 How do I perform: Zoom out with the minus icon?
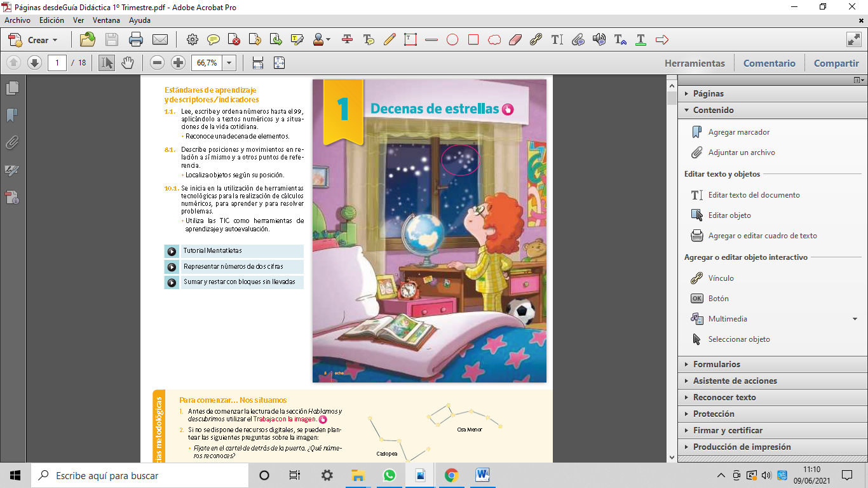point(156,62)
